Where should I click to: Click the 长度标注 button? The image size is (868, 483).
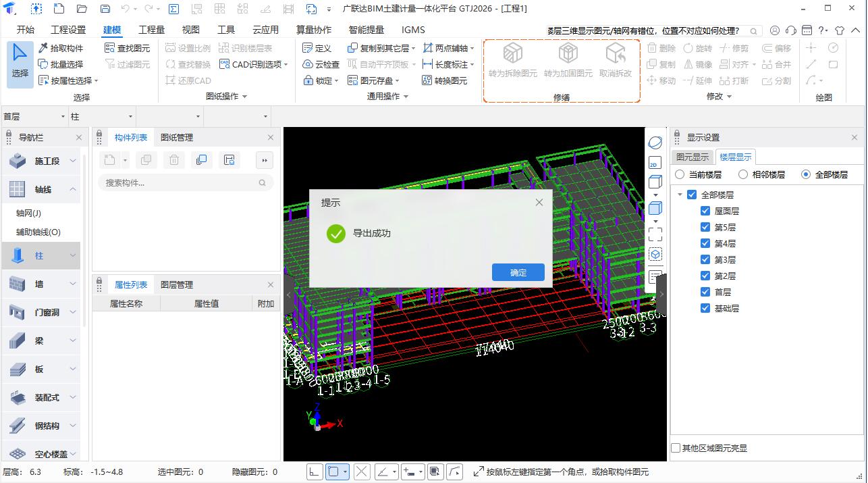(x=448, y=64)
